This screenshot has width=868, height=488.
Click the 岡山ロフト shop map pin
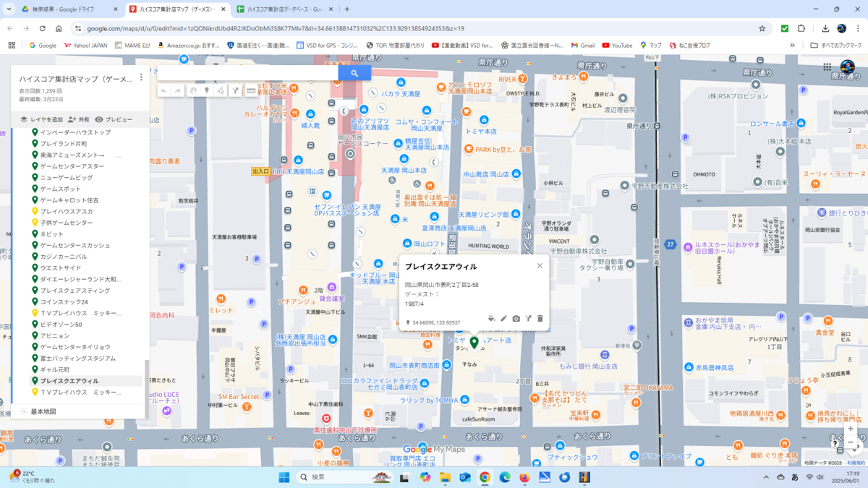point(407,244)
